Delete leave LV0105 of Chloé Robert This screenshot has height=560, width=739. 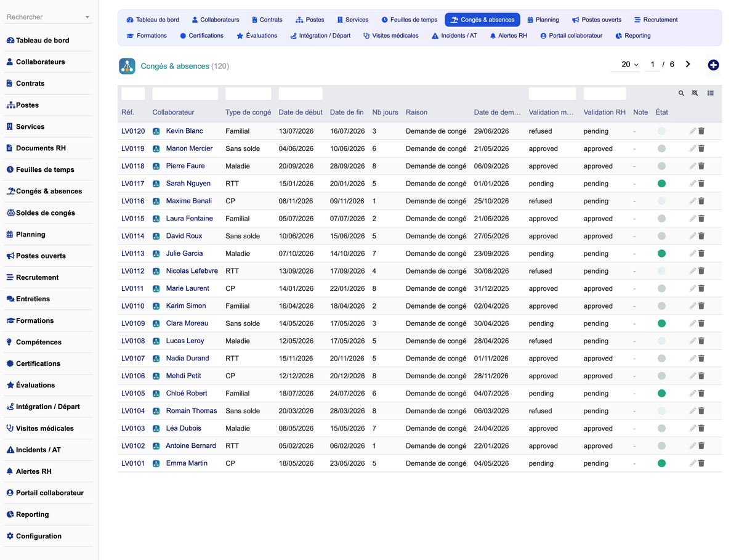701,393
